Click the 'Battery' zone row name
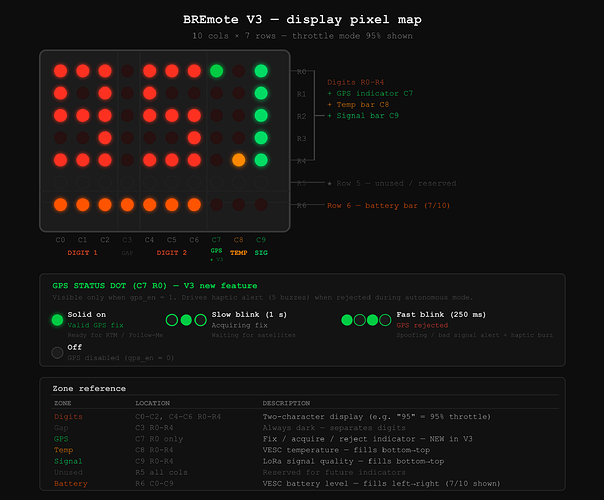The image size is (604, 500). tap(71, 483)
